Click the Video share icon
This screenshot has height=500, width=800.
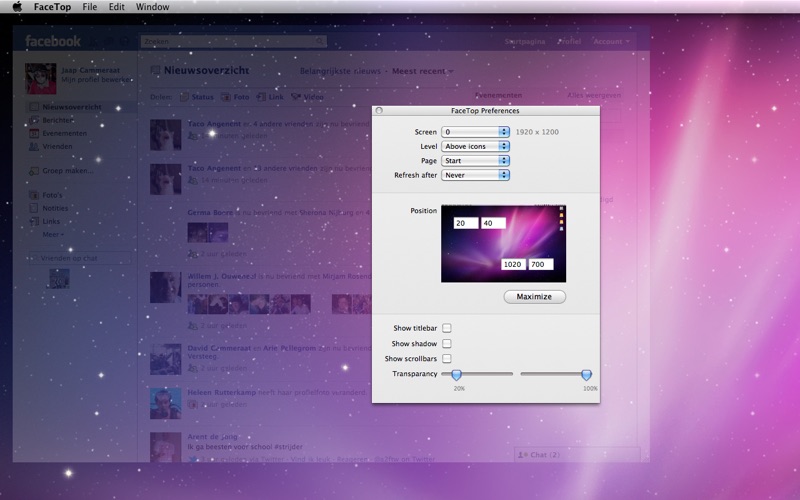click(x=296, y=97)
